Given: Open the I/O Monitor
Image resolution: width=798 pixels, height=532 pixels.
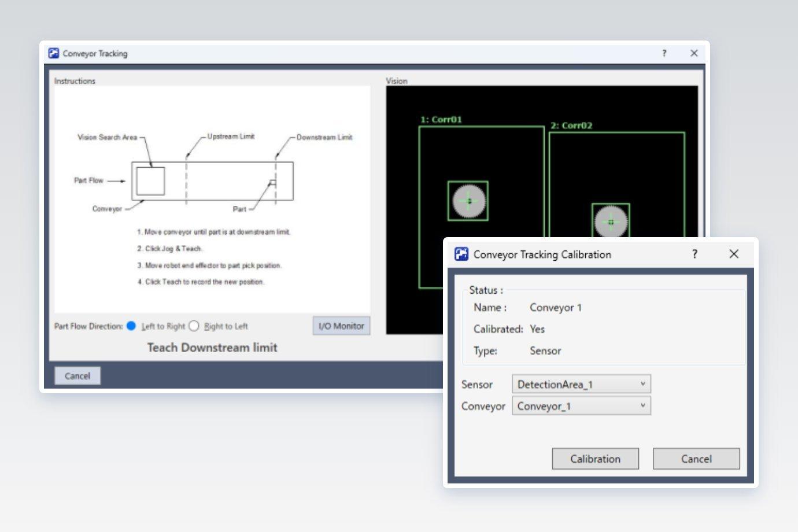Looking at the screenshot, I should point(341,326).
